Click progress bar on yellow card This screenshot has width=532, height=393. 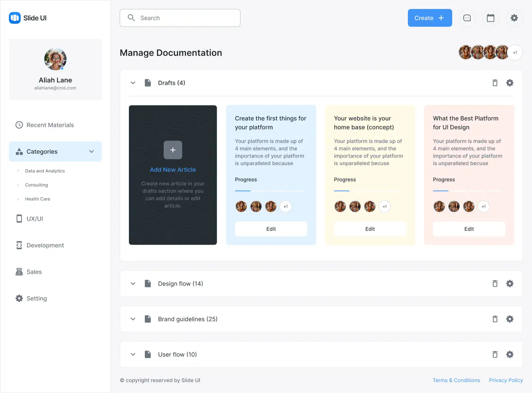tap(369, 191)
